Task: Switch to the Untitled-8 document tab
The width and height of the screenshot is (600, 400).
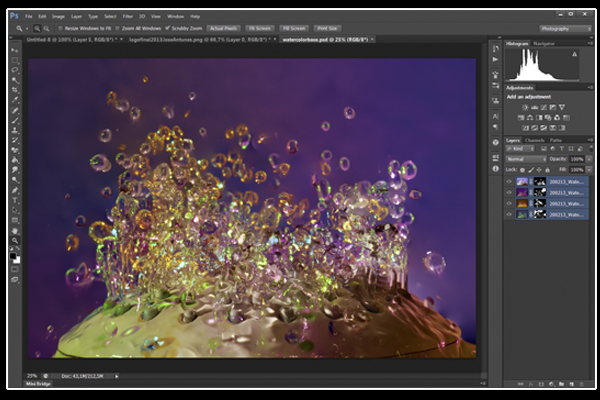Action: click(x=72, y=39)
